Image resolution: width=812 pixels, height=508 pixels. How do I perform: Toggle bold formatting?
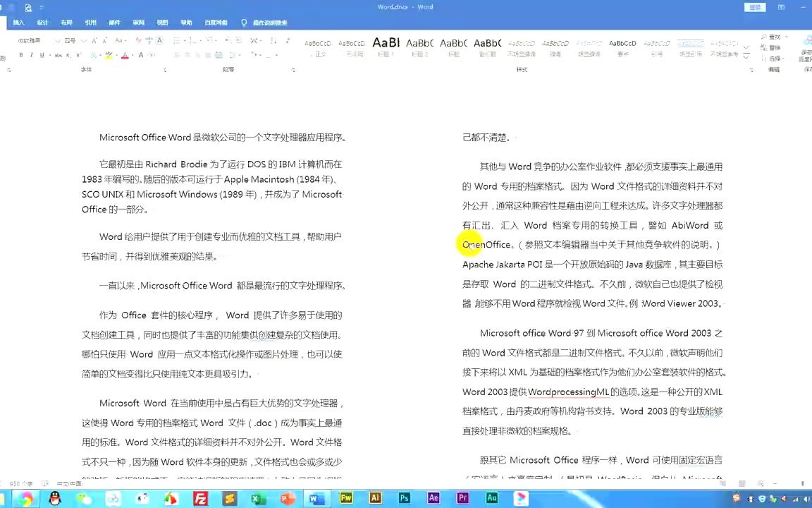(20, 55)
